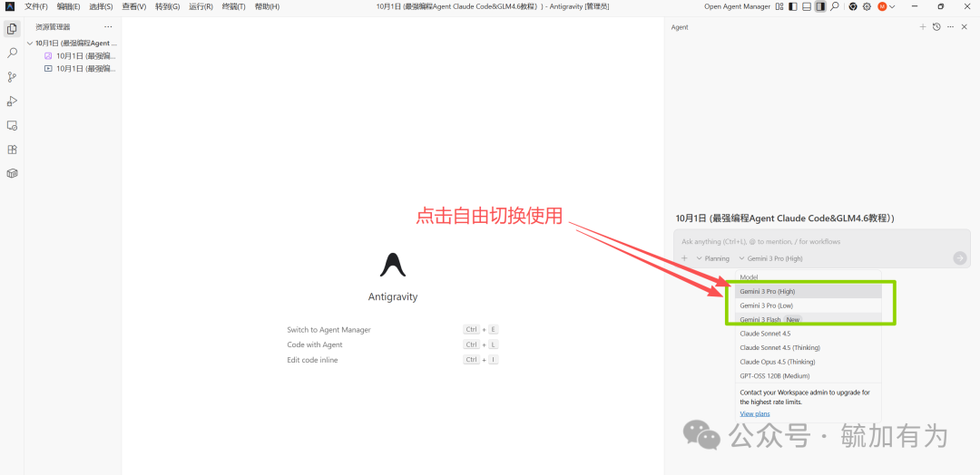Click the orange M account avatar

tap(882, 6)
